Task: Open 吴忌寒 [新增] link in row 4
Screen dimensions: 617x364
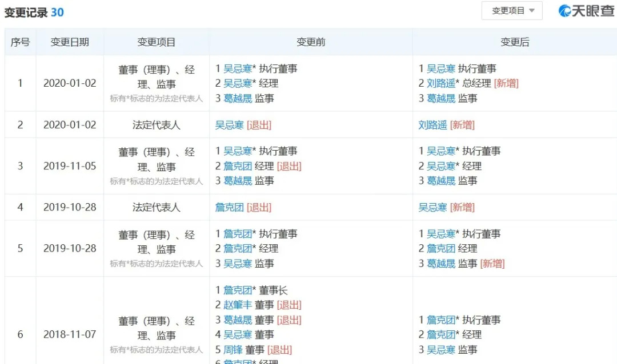Action: coord(432,207)
